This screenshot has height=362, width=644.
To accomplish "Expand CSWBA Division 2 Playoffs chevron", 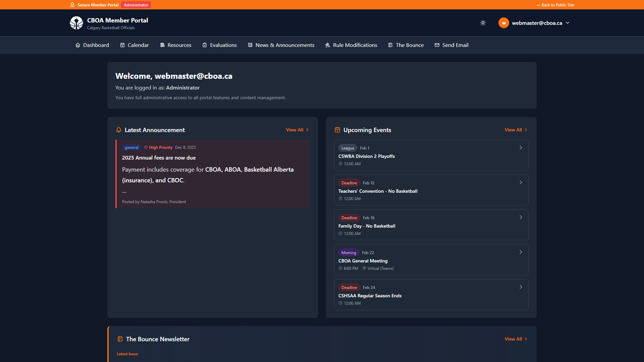I will click(521, 147).
